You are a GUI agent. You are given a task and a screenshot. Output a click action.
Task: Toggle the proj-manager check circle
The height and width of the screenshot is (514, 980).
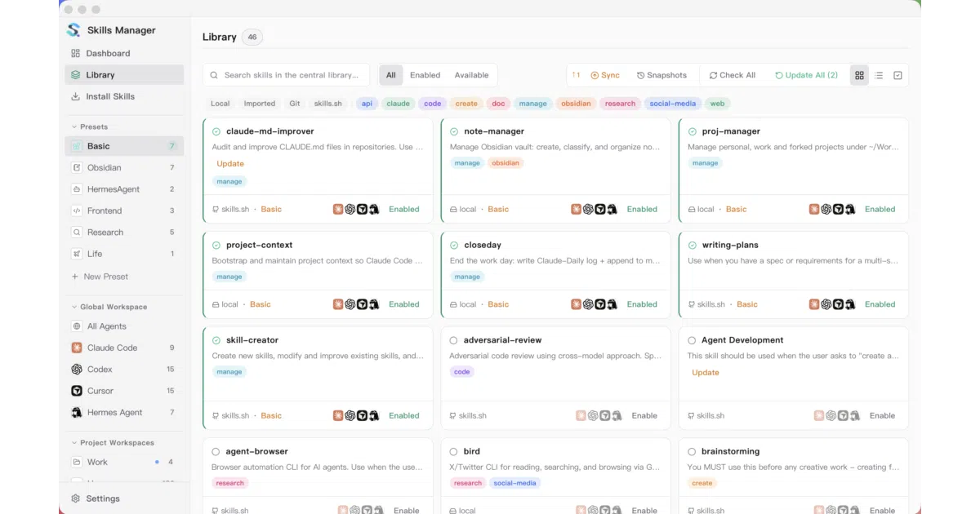pos(692,131)
